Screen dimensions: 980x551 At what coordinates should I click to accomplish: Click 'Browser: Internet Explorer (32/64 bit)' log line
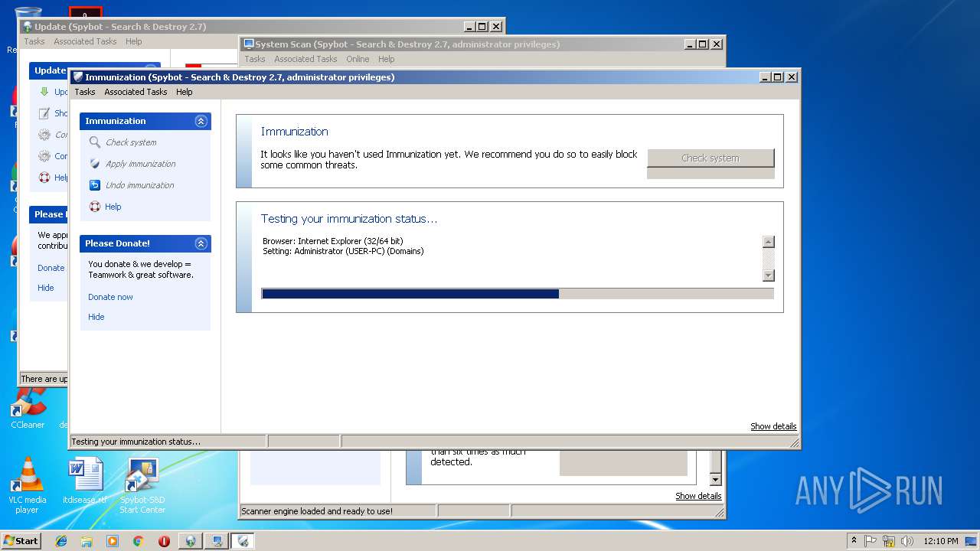point(333,241)
